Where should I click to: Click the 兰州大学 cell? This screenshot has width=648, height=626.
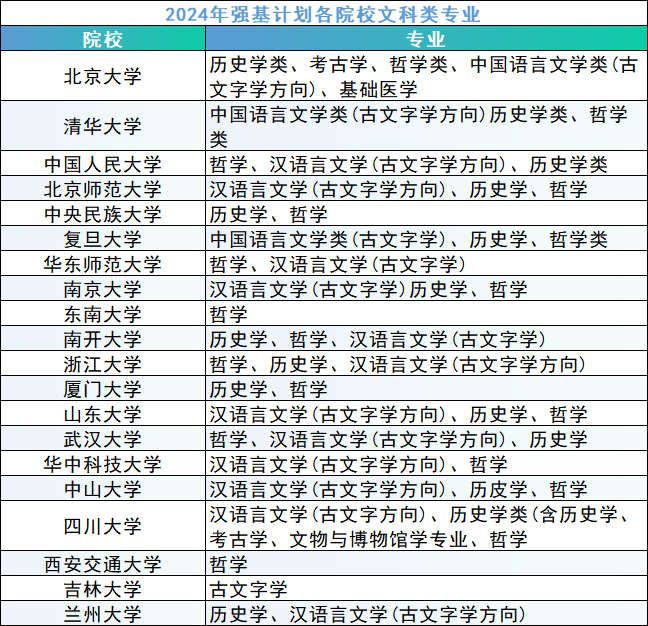103,614
